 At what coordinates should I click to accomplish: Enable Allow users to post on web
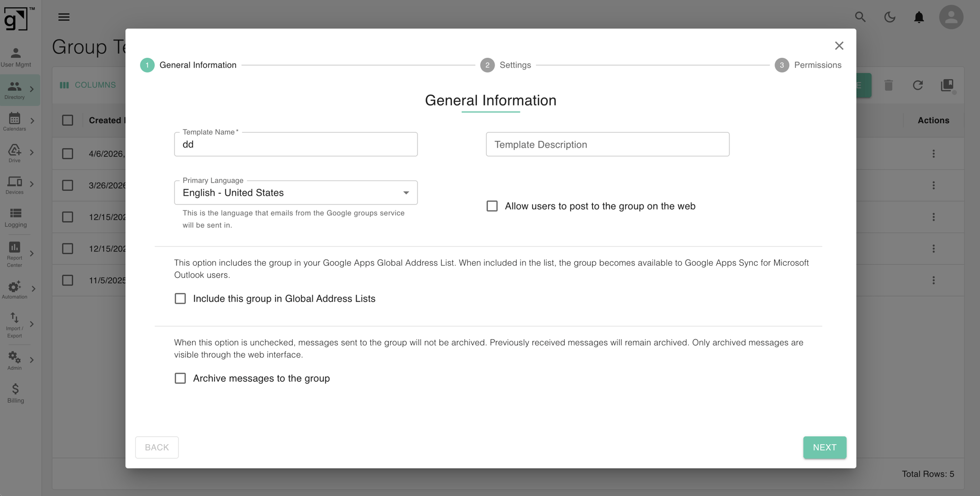(x=492, y=206)
